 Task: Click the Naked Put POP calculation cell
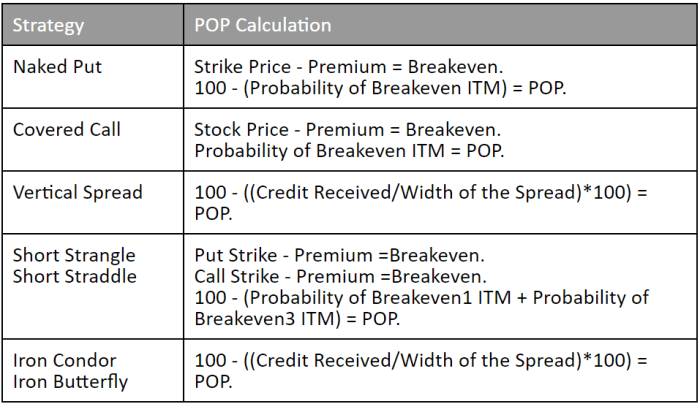tap(440, 77)
